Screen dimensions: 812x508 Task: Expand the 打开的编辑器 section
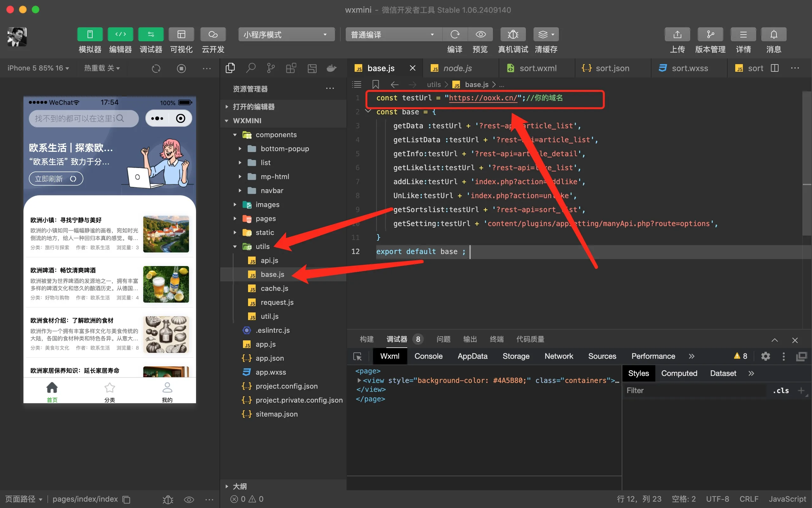[x=284, y=106]
